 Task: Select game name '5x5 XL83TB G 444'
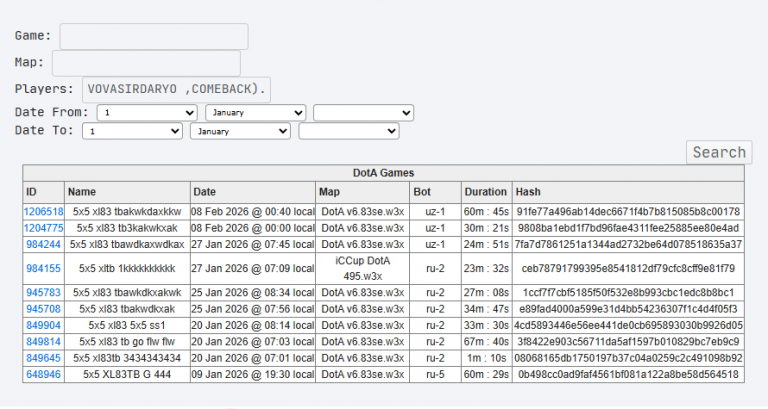pos(127,374)
